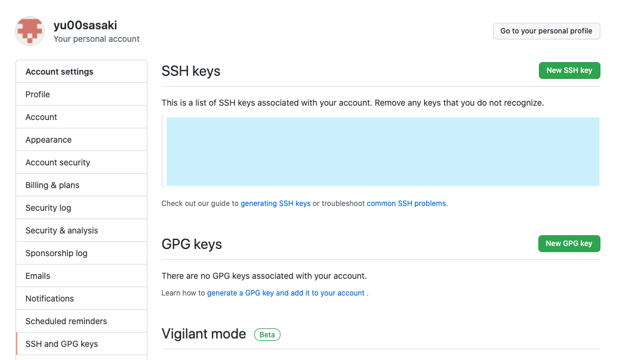
Task: Open the Emails settings section
Action: (x=38, y=275)
